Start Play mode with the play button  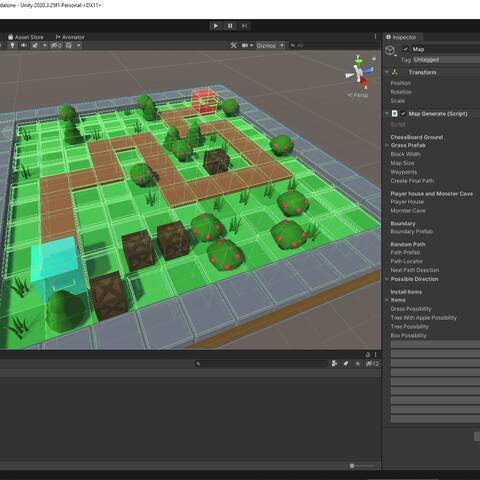216,26
